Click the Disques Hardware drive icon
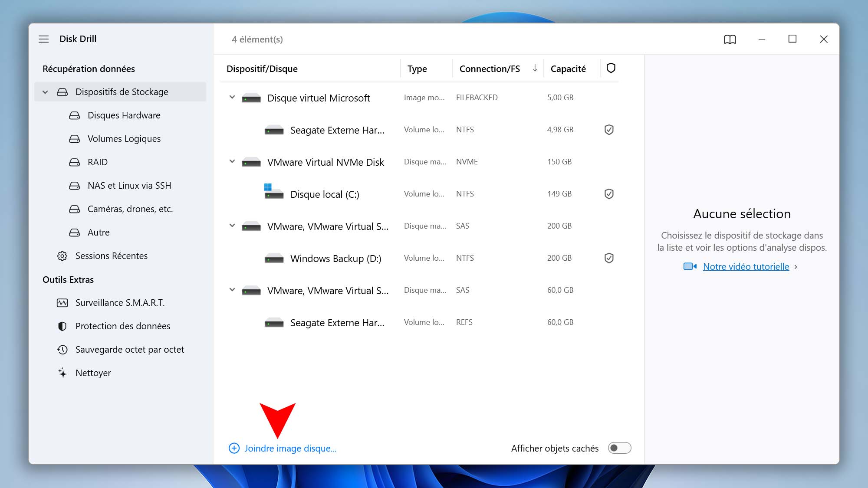The width and height of the screenshot is (868, 488). (x=74, y=115)
